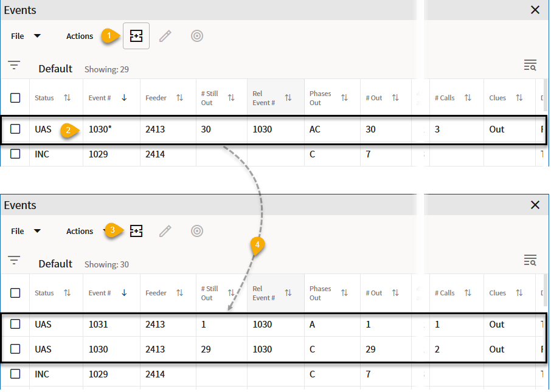
Task: Open the File dropdown in the top Events panel
Action: coord(26,36)
